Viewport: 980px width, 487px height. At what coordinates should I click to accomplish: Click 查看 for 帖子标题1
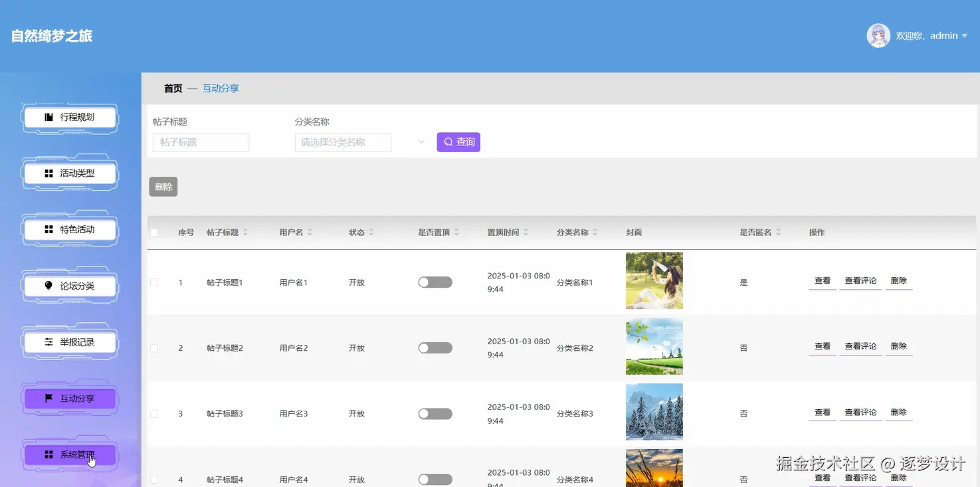coord(823,281)
